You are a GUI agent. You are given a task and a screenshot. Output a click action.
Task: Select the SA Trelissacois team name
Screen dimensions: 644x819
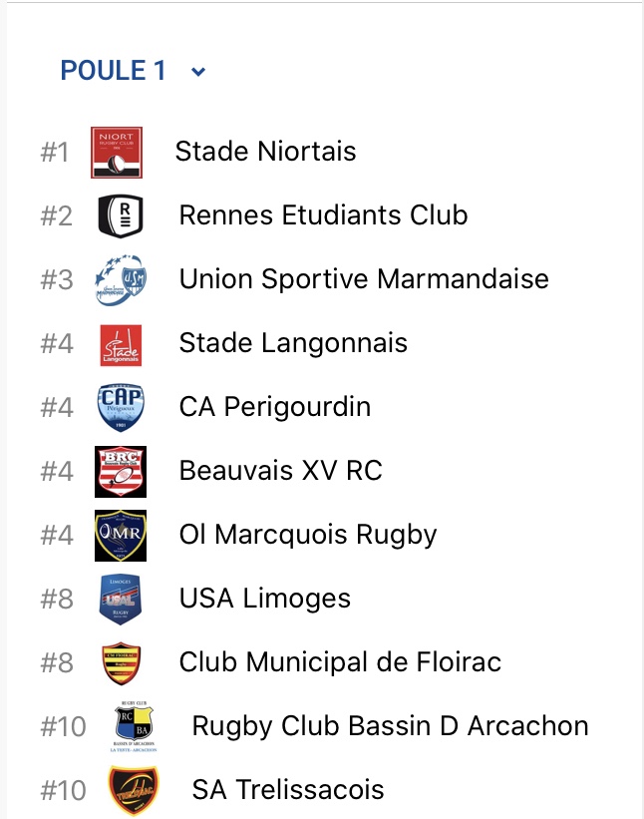coord(287,790)
